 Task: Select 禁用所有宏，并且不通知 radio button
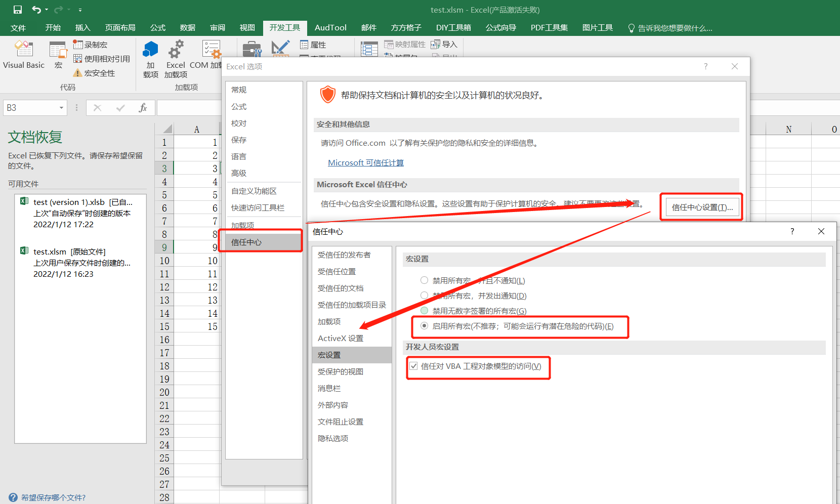coord(425,280)
